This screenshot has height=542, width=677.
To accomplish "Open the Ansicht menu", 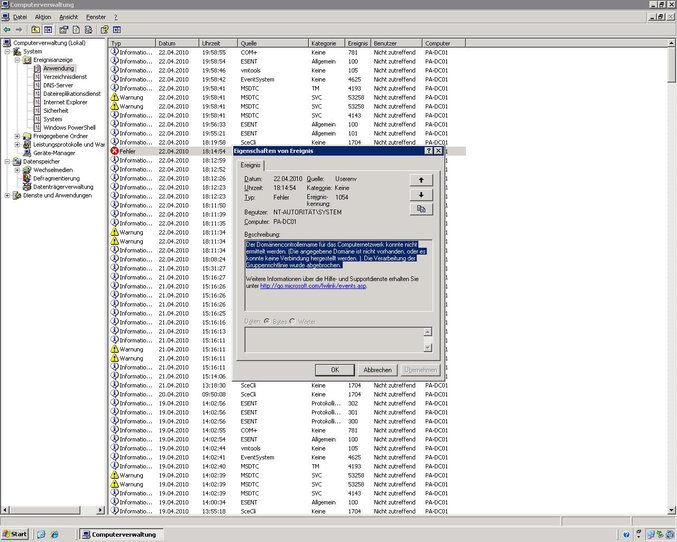I will point(68,17).
